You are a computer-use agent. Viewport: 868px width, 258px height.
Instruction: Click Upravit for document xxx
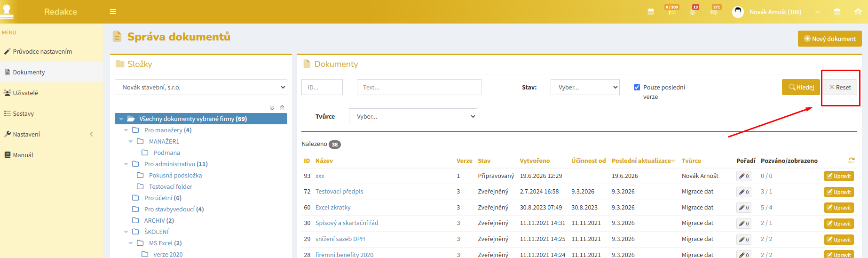click(839, 176)
